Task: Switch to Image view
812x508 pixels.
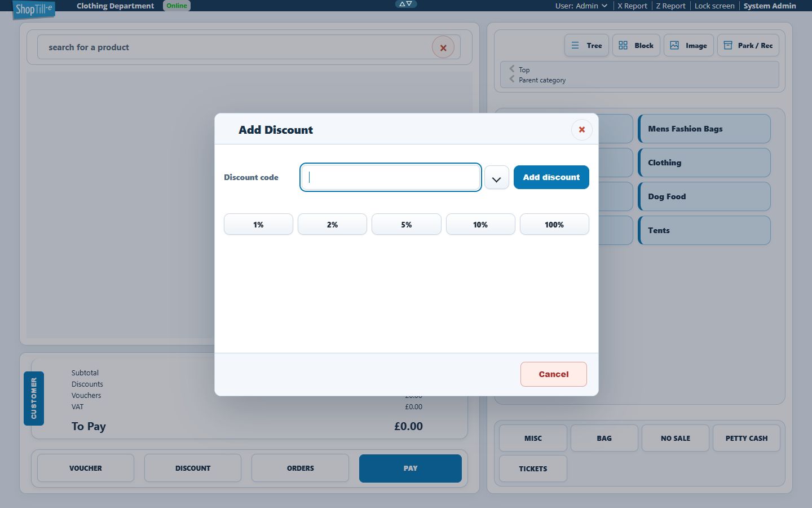Action: point(689,46)
